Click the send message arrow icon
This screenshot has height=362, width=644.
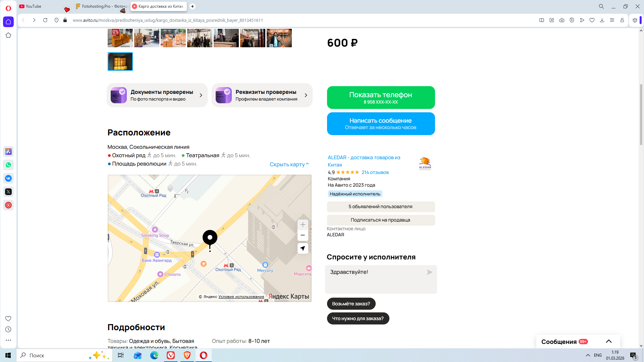(x=429, y=272)
